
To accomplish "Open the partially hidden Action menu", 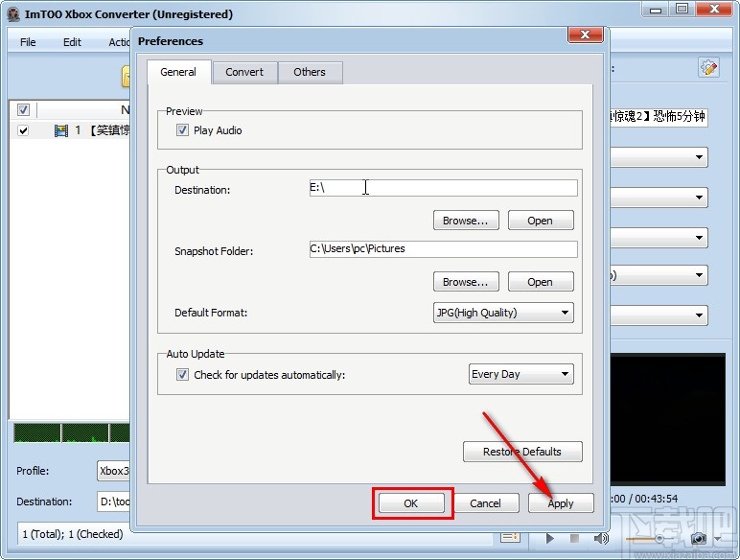I will [x=119, y=42].
